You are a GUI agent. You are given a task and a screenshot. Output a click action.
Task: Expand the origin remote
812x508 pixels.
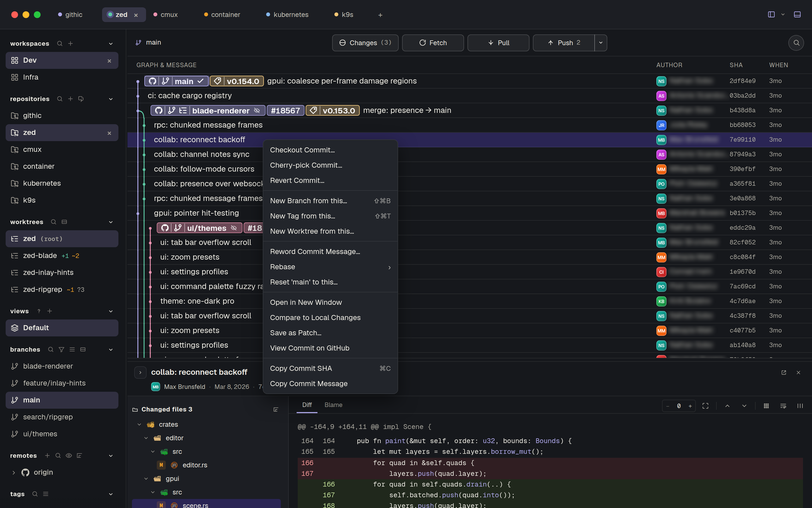coord(13,472)
